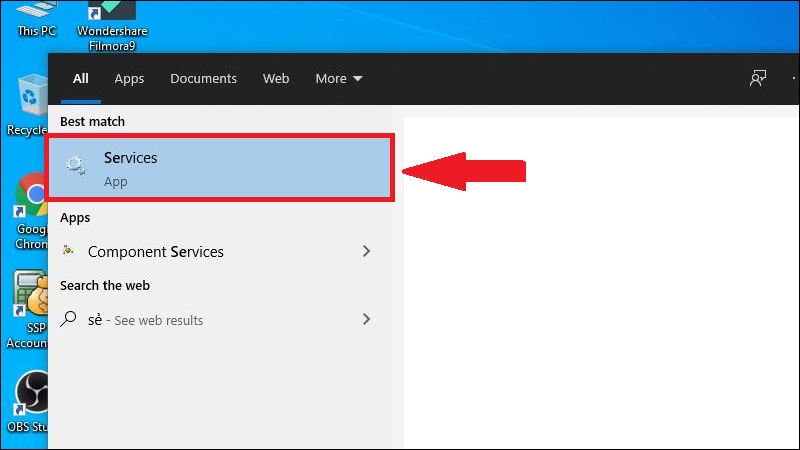Click the search feedback person icon
This screenshot has width=800, height=450.
pyautogui.click(x=758, y=78)
